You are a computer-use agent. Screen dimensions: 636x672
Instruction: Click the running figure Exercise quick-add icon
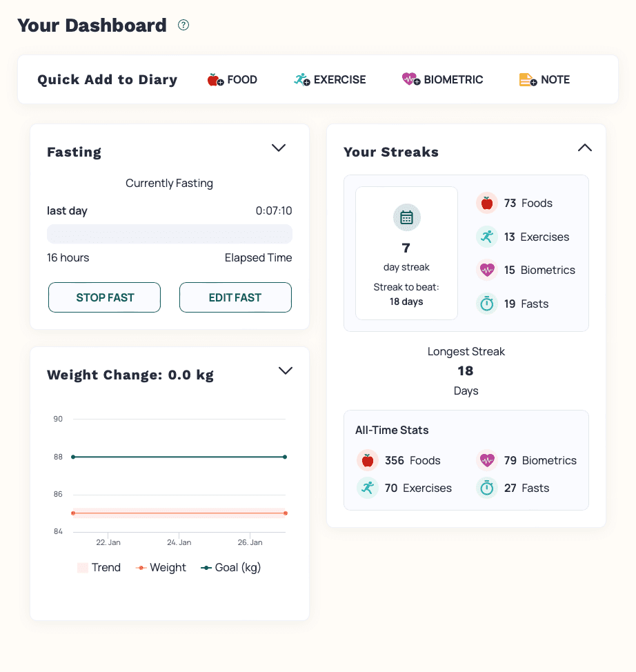[301, 80]
